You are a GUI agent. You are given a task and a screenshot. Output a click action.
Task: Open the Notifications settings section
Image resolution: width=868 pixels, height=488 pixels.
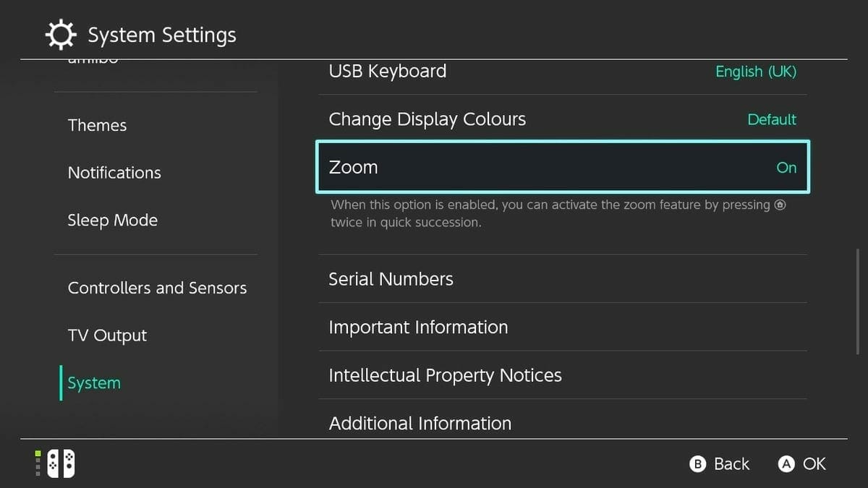114,173
